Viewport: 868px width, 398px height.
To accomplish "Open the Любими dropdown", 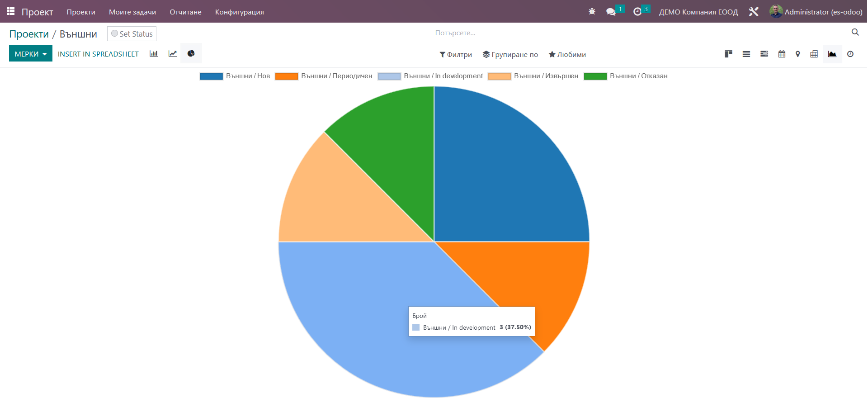I will 567,54.
